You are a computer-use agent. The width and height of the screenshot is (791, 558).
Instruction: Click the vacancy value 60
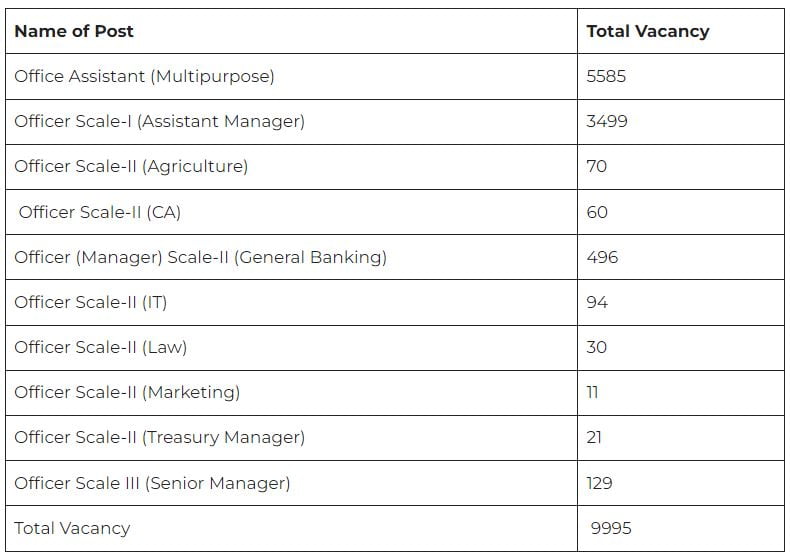tap(597, 212)
